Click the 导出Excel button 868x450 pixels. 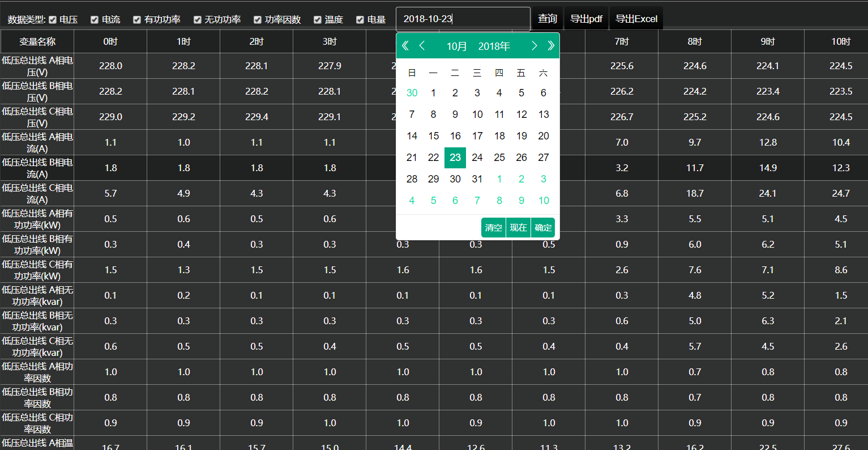(x=636, y=19)
